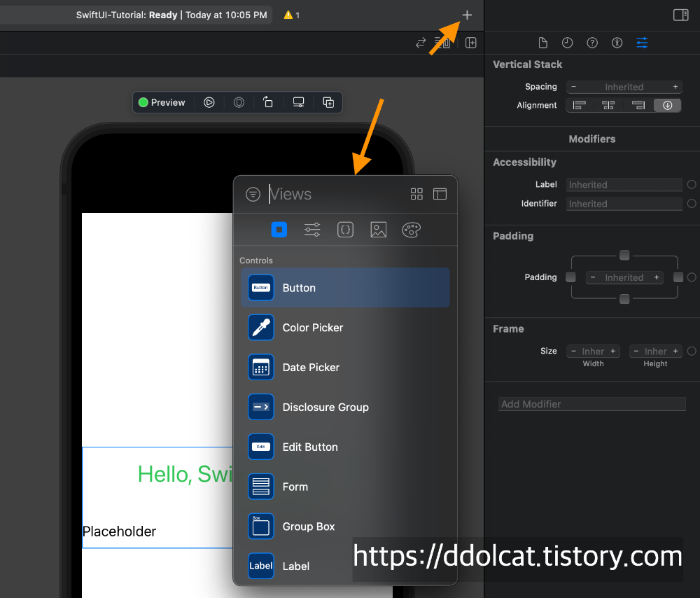Viewport: 700px width, 598px height.
Task: Select the Modifiers sliders library tab
Action: (x=312, y=230)
